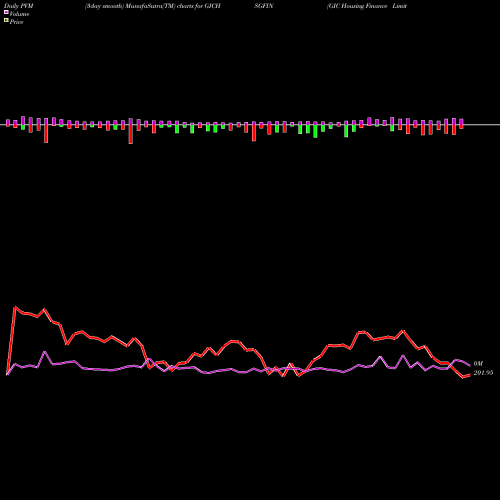
Task: Click the 'Price' legend label
Action: point(16,22)
